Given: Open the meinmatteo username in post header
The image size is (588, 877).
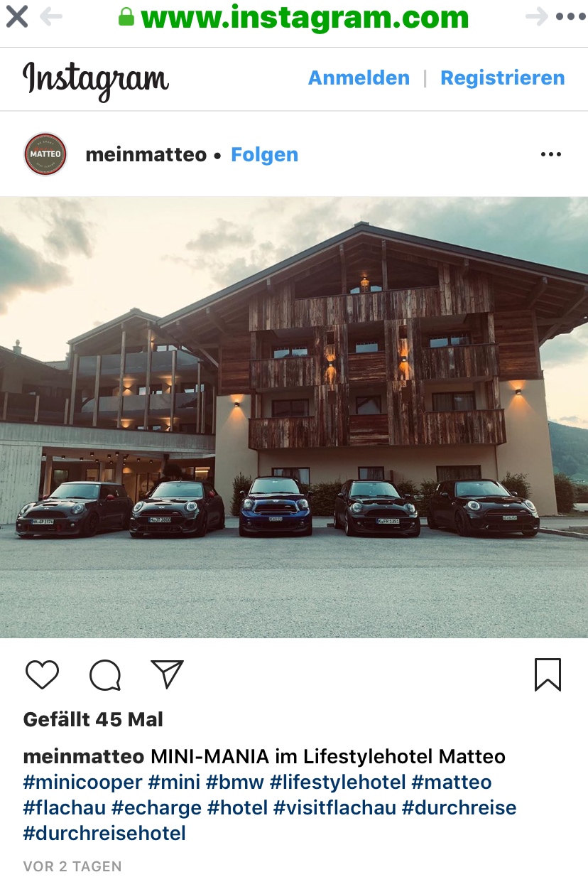Looking at the screenshot, I should tap(146, 154).
